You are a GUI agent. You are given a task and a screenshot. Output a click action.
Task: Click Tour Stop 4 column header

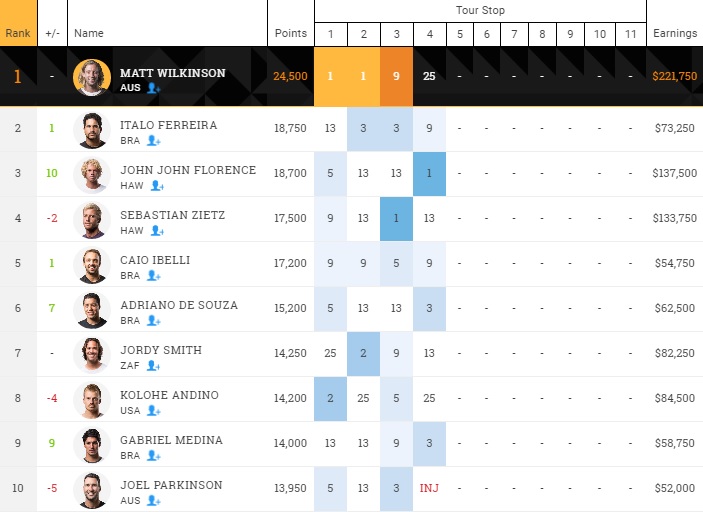pyautogui.click(x=429, y=34)
